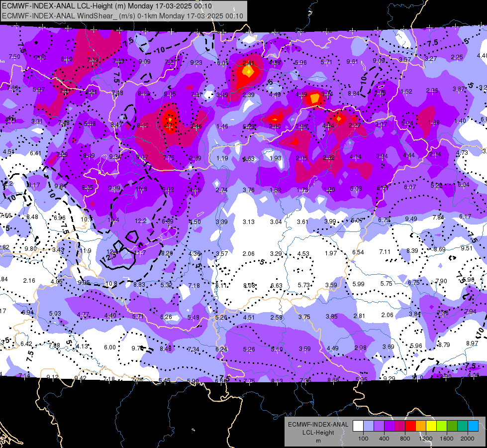Click the wind shear value '7.34'
This screenshot has width=487, height=448.
(x=193, y=349)
